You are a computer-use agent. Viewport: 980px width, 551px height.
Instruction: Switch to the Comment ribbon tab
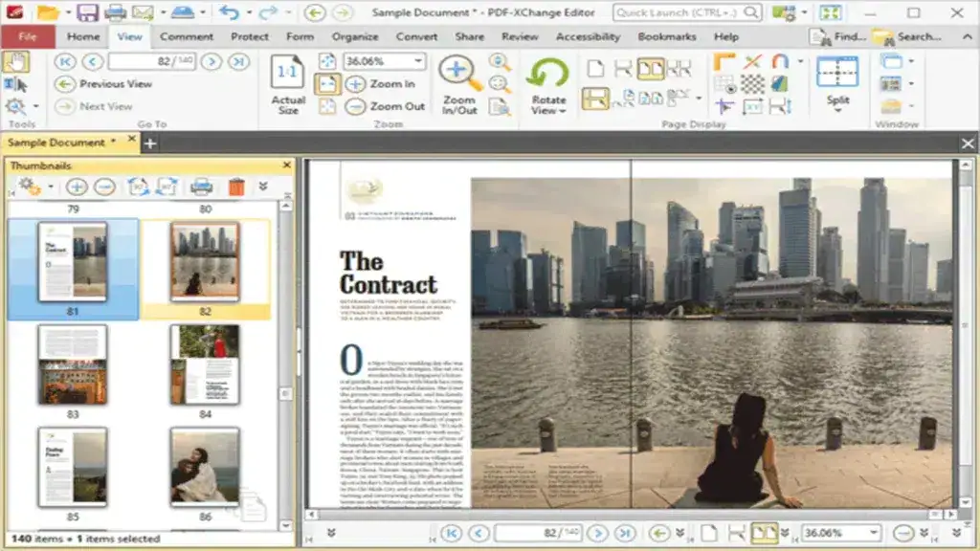pyautogui.click(x=187, y=36)
